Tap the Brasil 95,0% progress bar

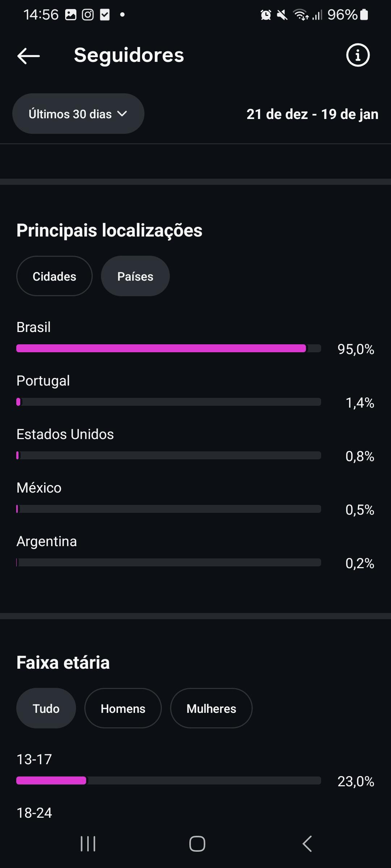click(x=168, y=348)
